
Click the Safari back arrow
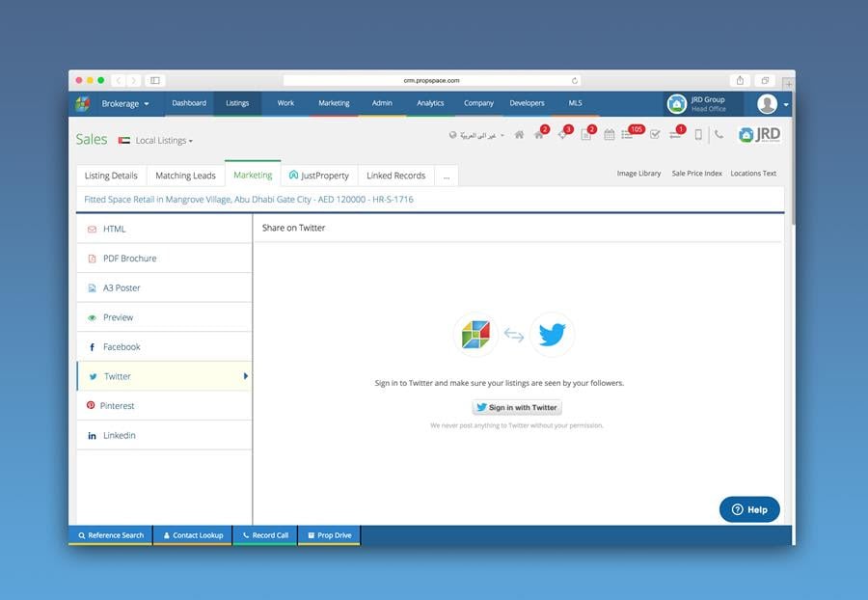pos(119,80)
